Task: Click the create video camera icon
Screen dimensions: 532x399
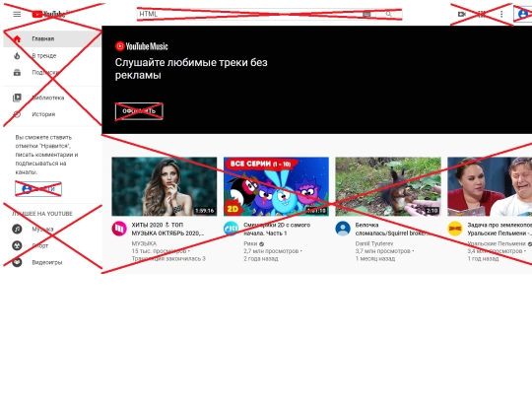Action: tap(461, 14)
